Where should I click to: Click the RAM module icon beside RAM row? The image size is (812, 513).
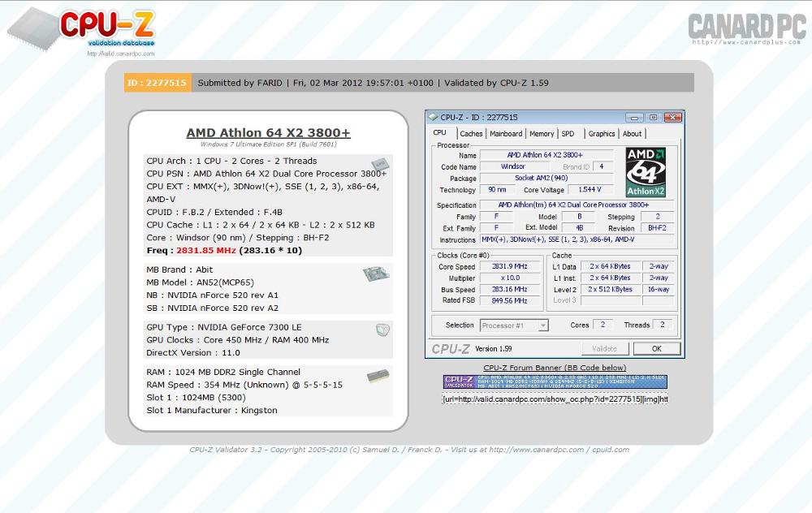[378, 376]
